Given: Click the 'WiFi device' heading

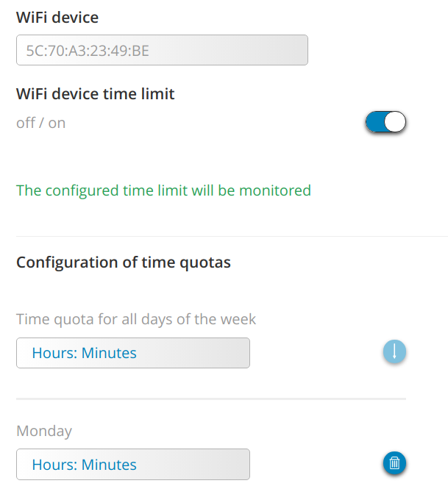Looking at the screenshot, I should 57,17.
